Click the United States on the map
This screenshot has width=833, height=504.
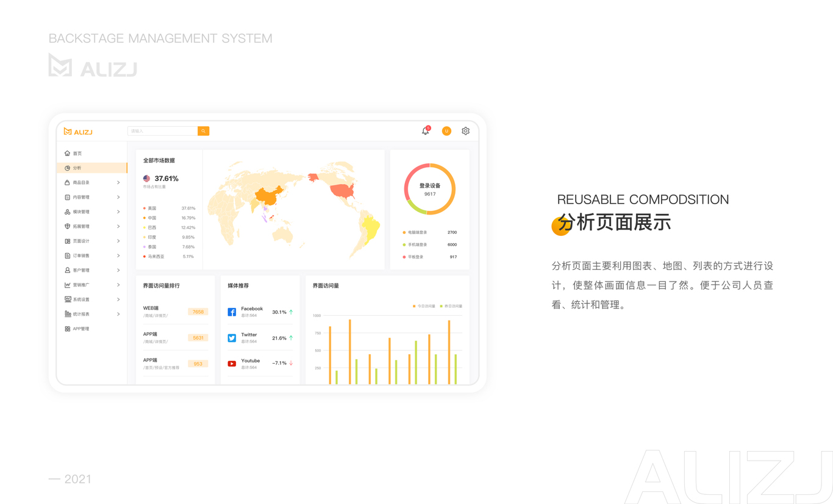(x=343, y=191)
